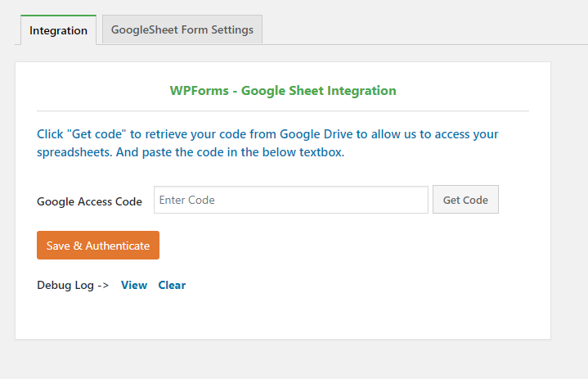The image size is (588, 379).
Task: View the debug log entries
Action: [x=134, y=285]
